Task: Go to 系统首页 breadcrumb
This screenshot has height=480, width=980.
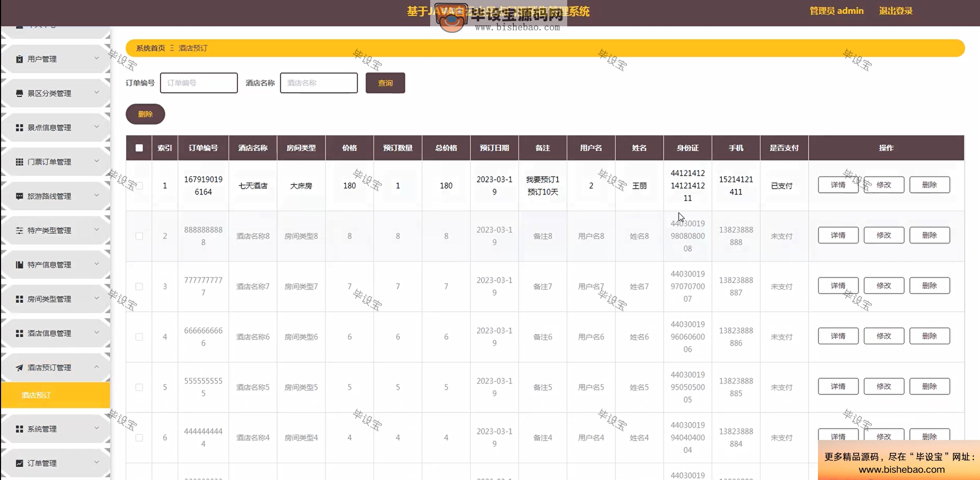Action: [151, 48]
